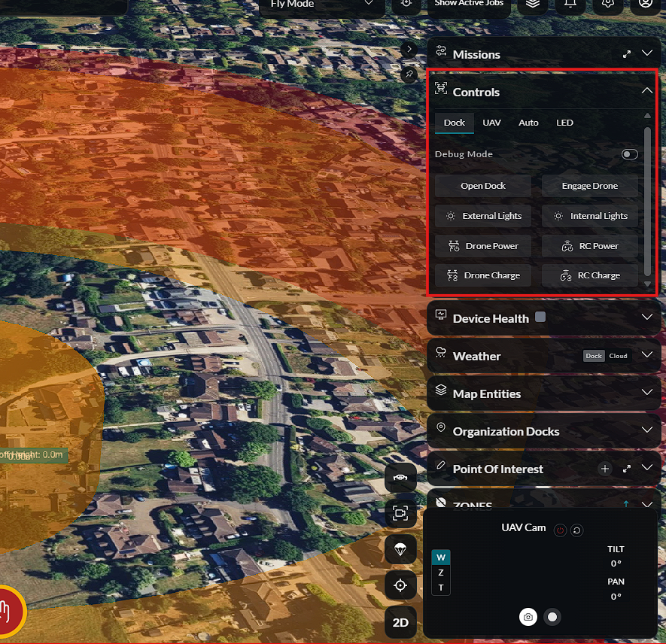
Task: Switch to the UAV controls tab
Action: tap(491, 123)
